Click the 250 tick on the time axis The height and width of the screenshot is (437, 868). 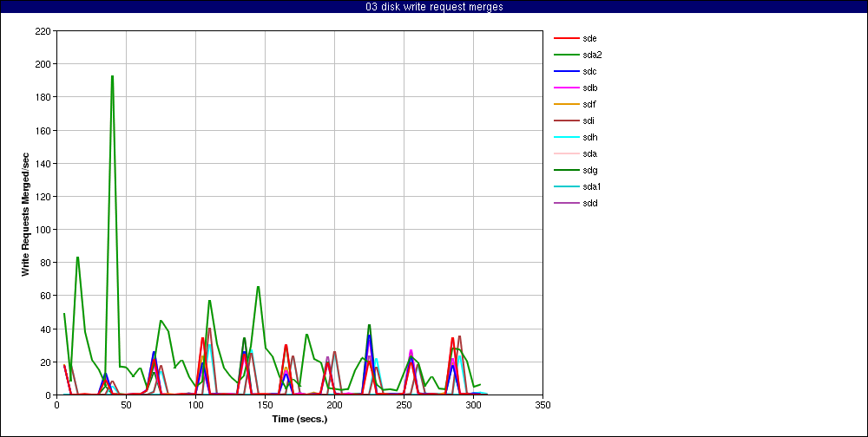pyautogui.click(x=404, y=404)
